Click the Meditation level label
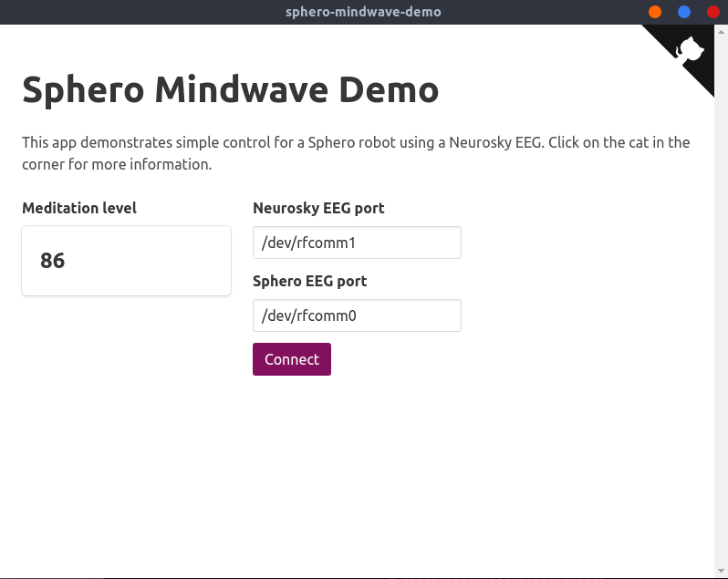Viewport: 728px width, 579px height. pos(79,208)
